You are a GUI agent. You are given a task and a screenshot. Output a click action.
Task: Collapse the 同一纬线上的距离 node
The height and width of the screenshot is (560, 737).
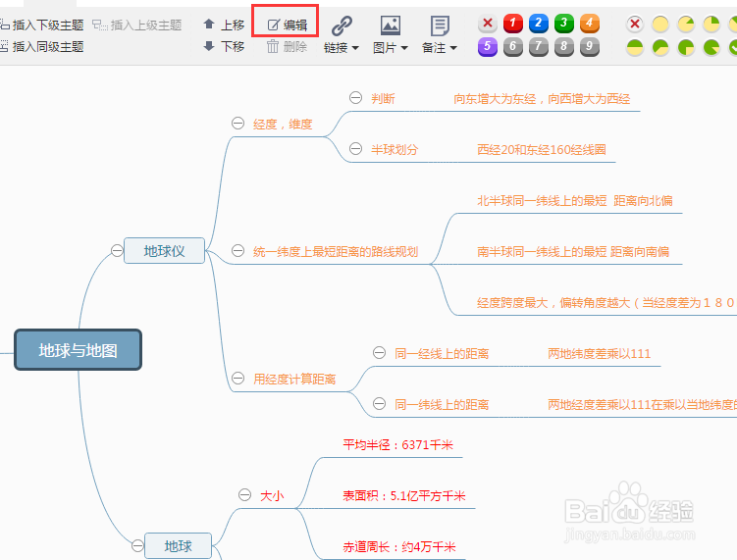[380, 403]
